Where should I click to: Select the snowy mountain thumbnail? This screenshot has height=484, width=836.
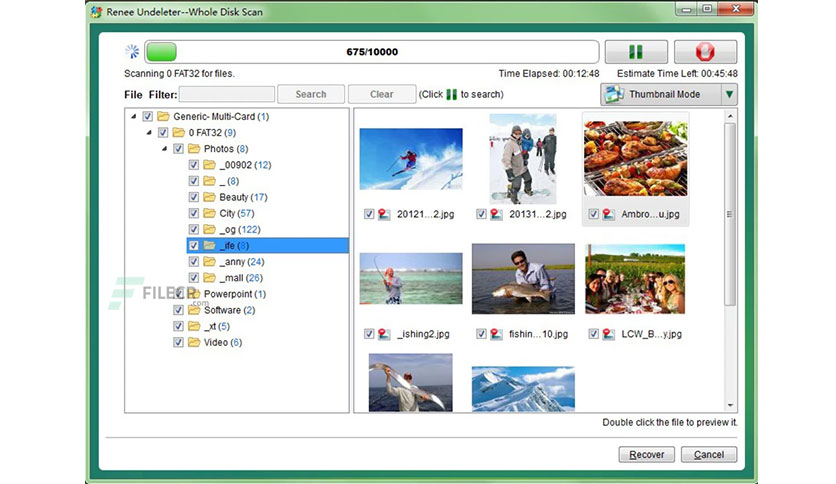523,389
